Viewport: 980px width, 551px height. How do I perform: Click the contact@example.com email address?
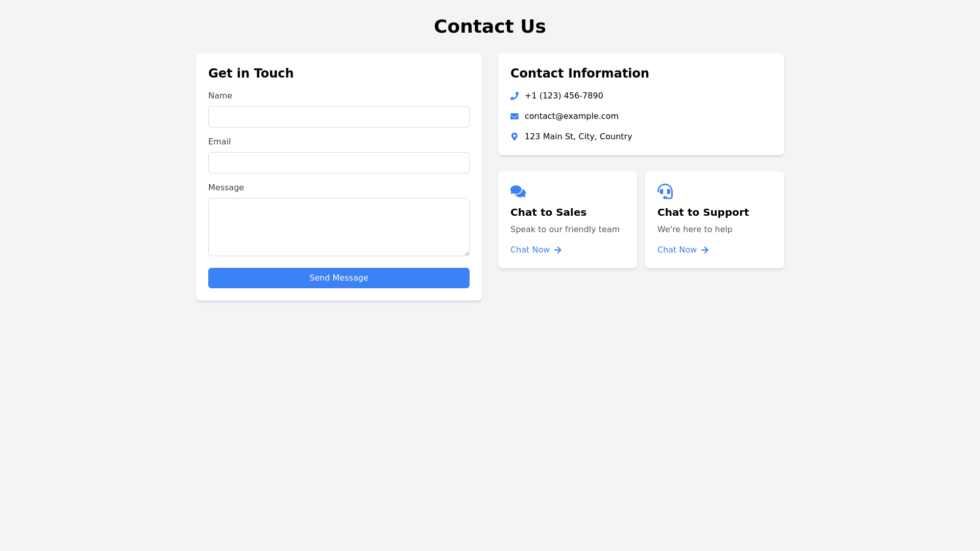572,116
